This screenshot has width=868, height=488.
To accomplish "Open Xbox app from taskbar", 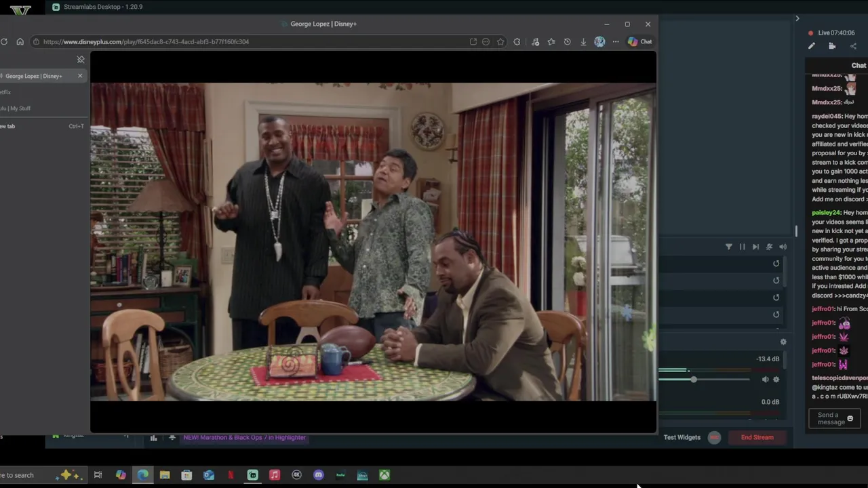I will click(384, 475).
